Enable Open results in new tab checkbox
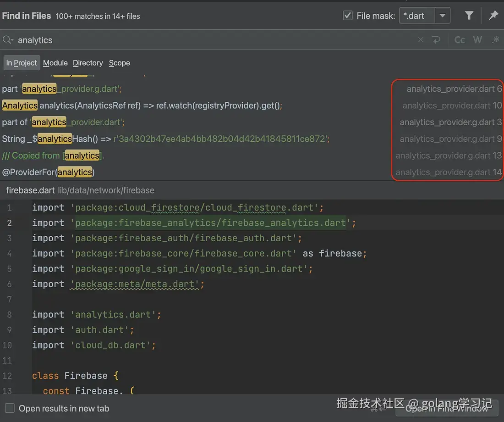The width and height of the screenshot is (504, 422). point(10,408)
